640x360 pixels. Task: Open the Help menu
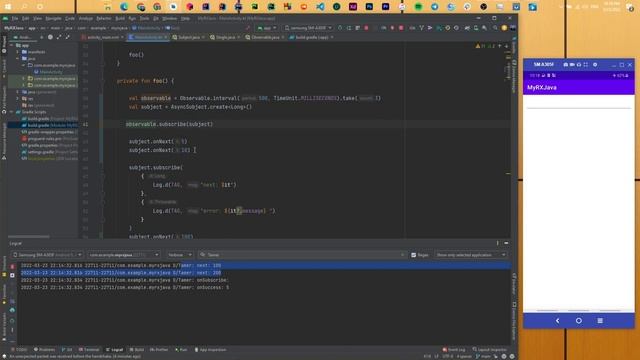pos(185,18)
